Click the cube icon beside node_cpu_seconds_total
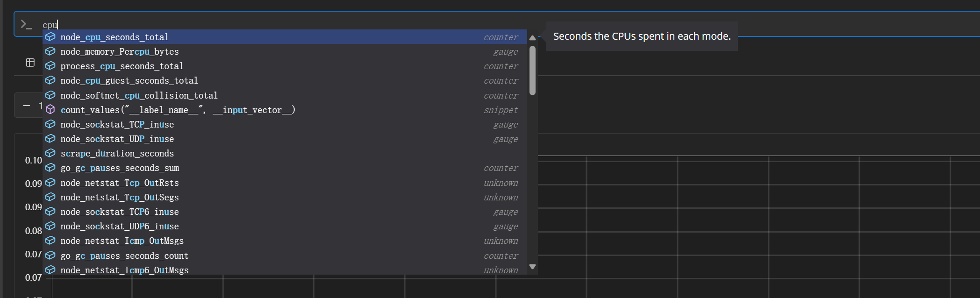This screenshot has width=980, height=298. (50, 37)
